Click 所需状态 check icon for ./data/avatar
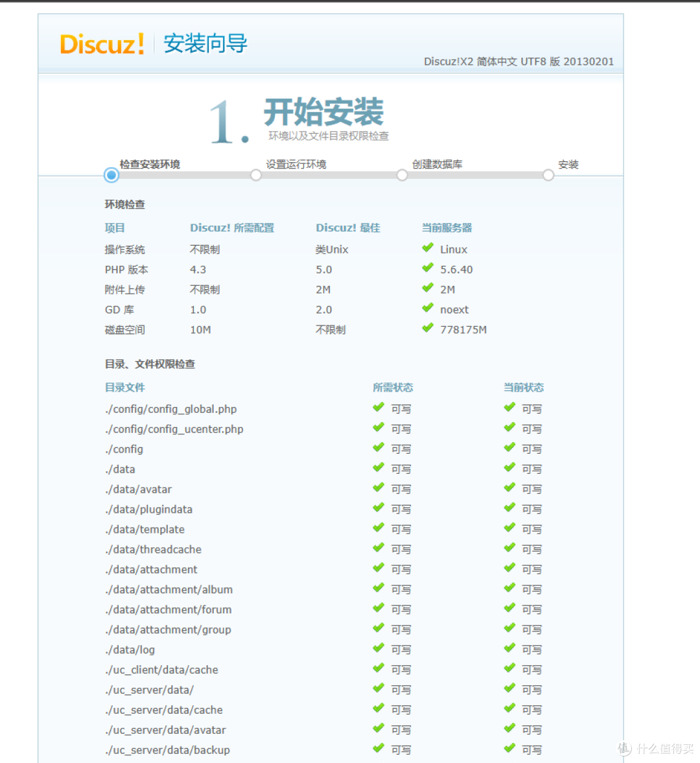The width and height of the screenshot is (700, 763). [379, 488]
